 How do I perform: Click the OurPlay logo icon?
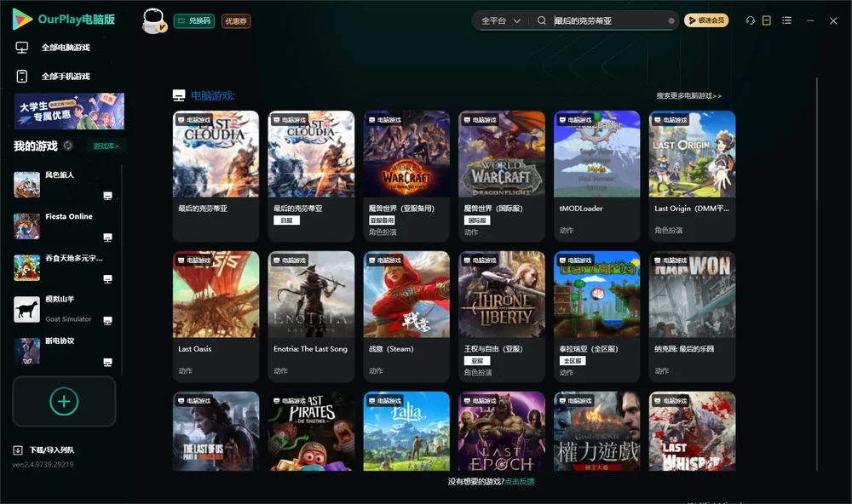(22, 19)
